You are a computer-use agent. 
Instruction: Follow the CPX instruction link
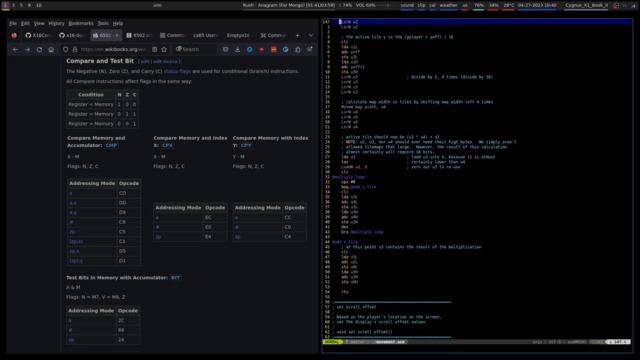[x=167, y=145]
